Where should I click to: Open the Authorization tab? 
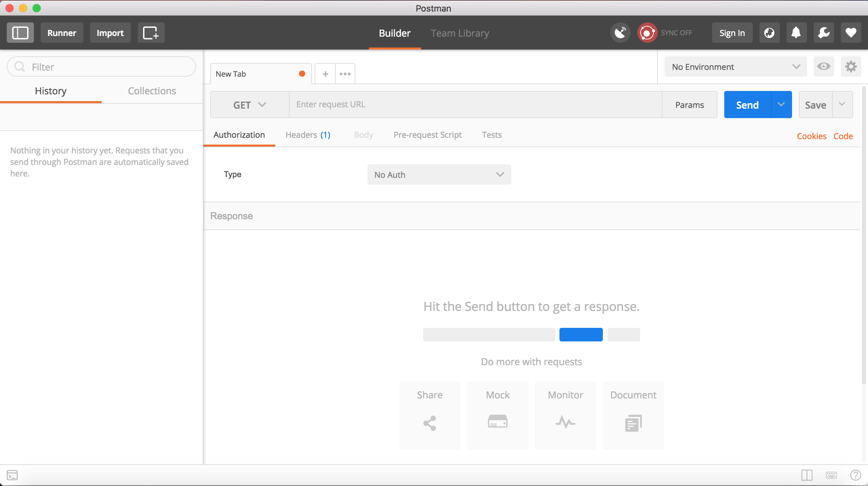(x=239, y=135)
